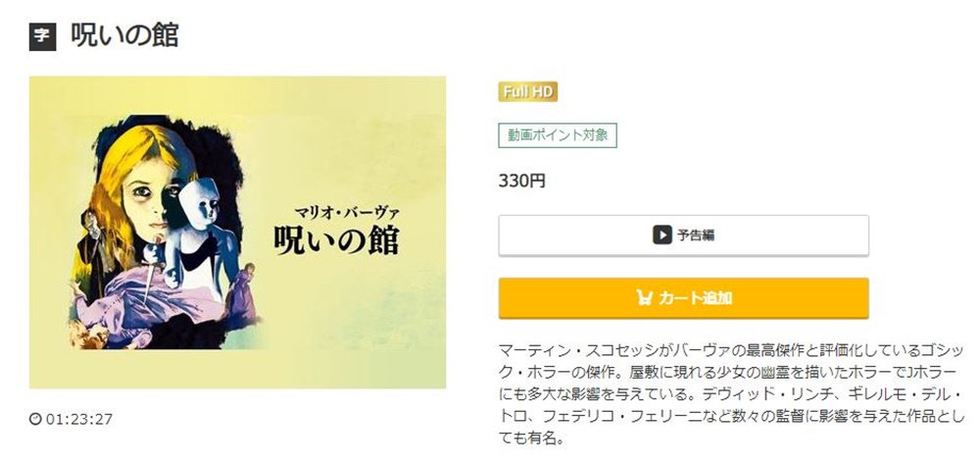Select the 動画ポイント対象 tag

click(x=558, y=135)
